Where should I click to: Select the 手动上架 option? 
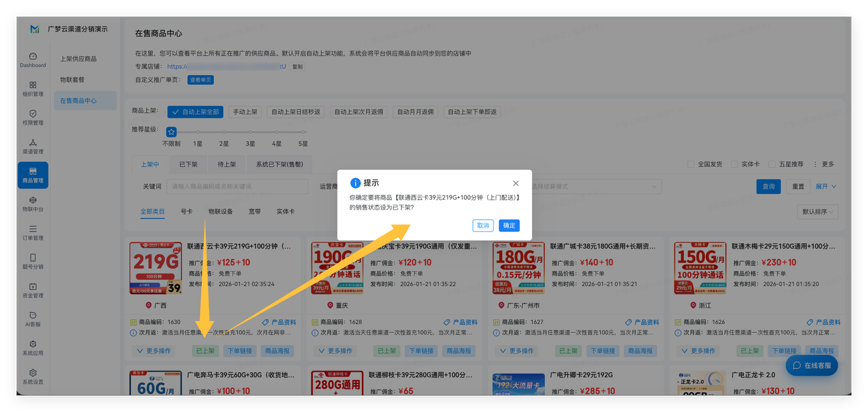tap(245, 112)
